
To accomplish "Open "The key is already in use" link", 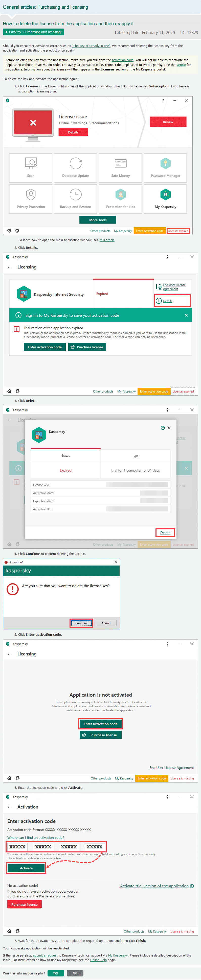I will 91,46.
